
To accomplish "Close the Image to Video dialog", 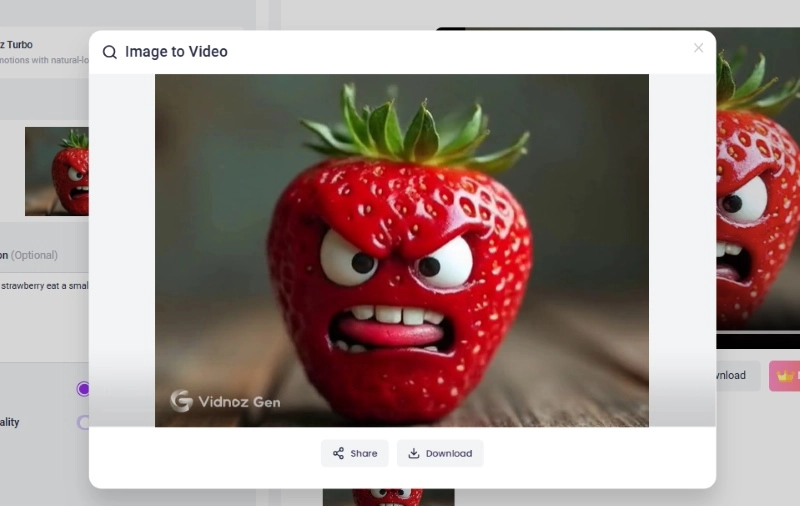I will [698, 48].
